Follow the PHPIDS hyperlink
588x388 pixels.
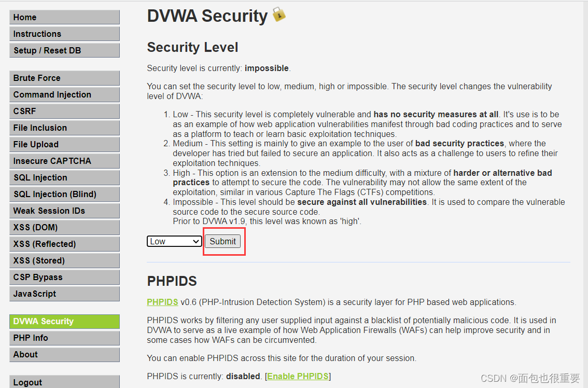[x=162, y=302]
